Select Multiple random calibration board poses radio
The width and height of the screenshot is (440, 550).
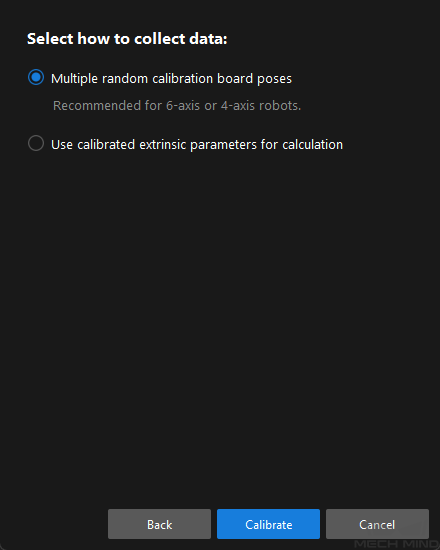click(36, 77)
